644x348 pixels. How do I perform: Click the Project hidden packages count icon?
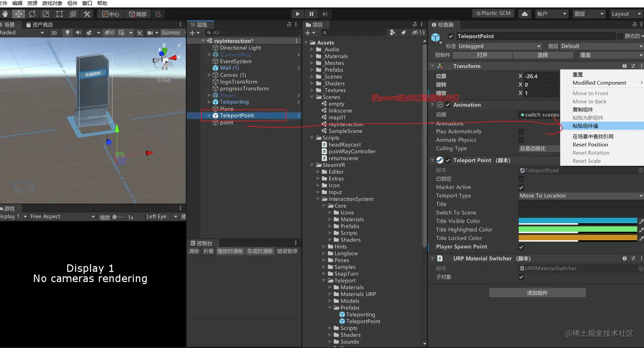click(418, 32)
